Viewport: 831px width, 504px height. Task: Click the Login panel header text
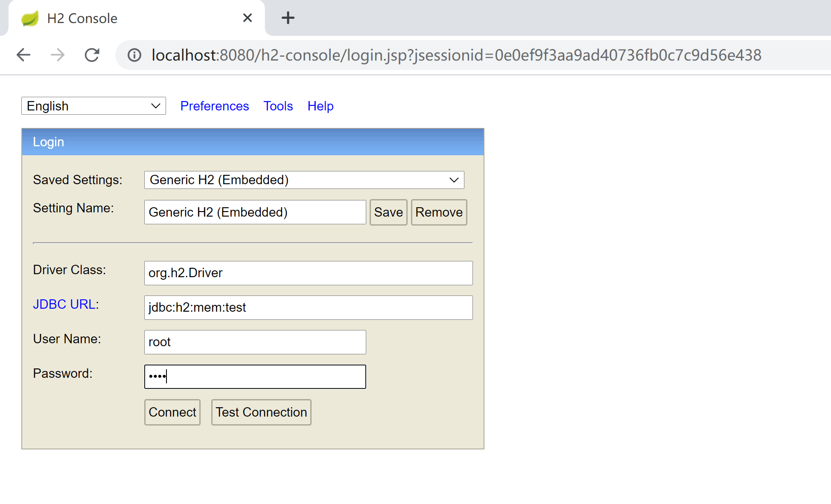[x=48, y=142]
